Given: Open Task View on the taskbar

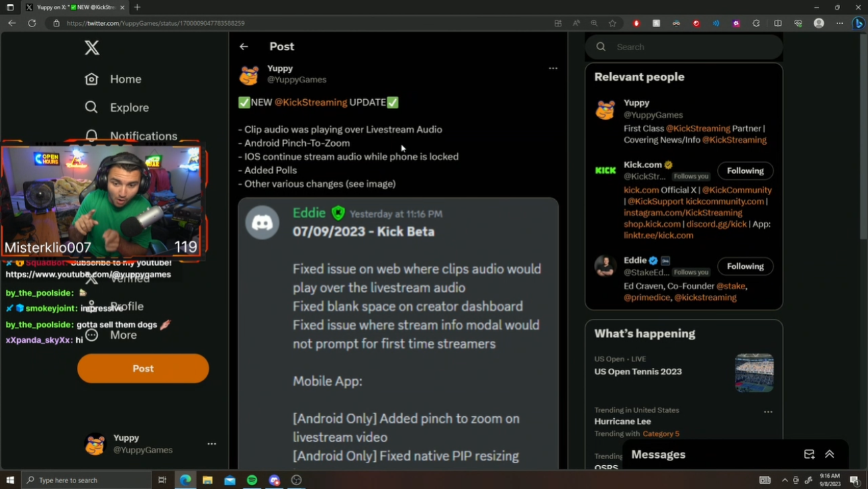Looking at the screenshot, I should tap(162, 480).
